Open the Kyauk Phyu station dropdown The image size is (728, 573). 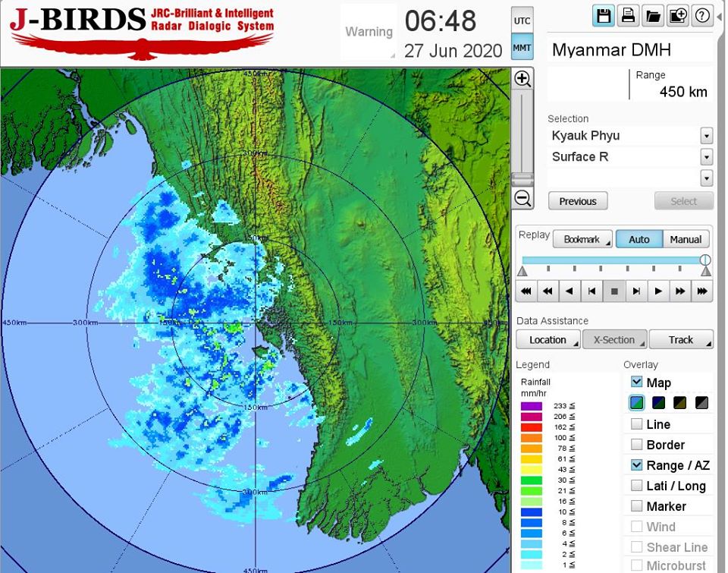click(x=706, y=136)
